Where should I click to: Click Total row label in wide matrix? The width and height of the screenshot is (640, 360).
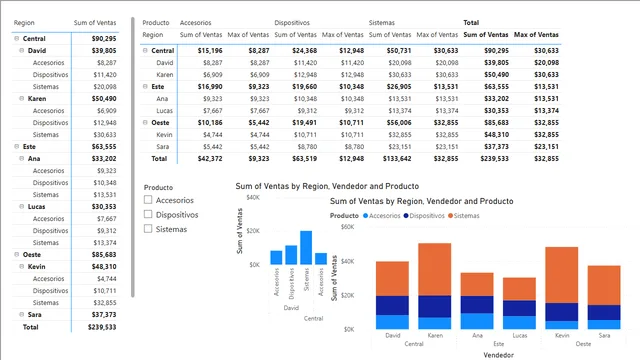(159, 158)
